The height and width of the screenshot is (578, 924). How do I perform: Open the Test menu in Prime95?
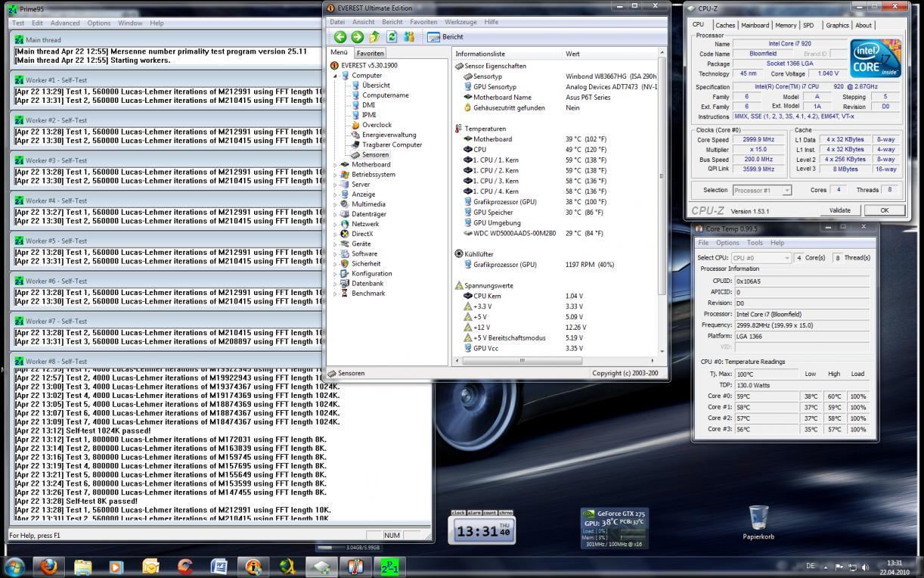click(18, 23)
